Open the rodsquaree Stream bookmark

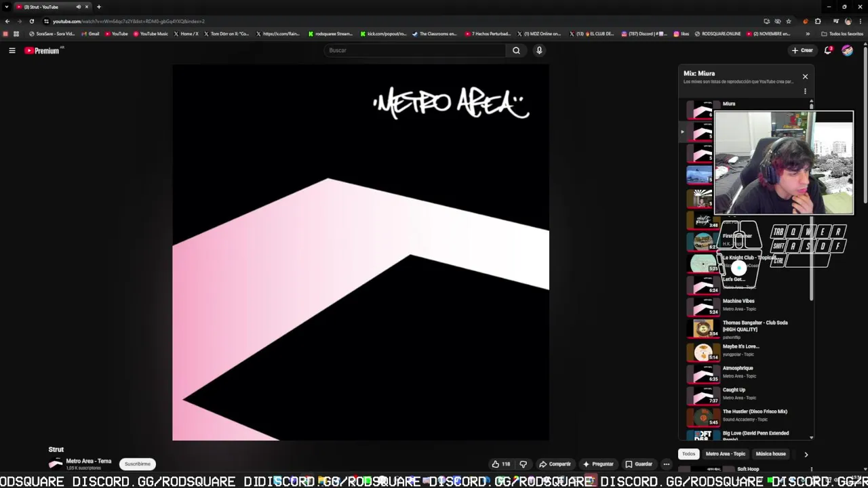point(330,34)
